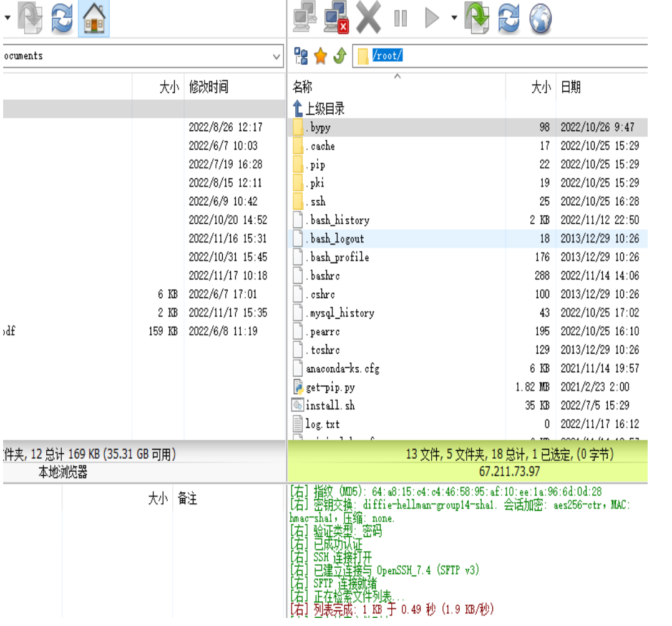Select the .ssh folder
The width and height of the screenshot is (672, 626).
(317, 201)
